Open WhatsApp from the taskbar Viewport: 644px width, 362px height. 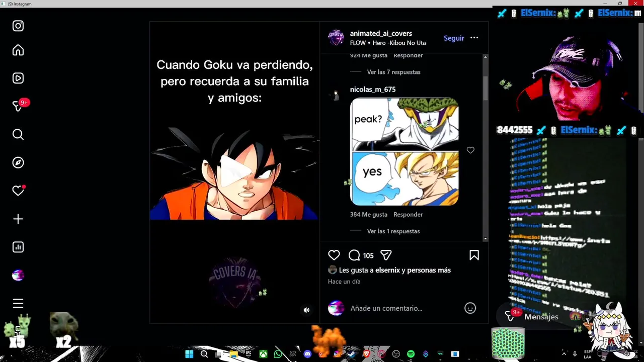point(278,354)
